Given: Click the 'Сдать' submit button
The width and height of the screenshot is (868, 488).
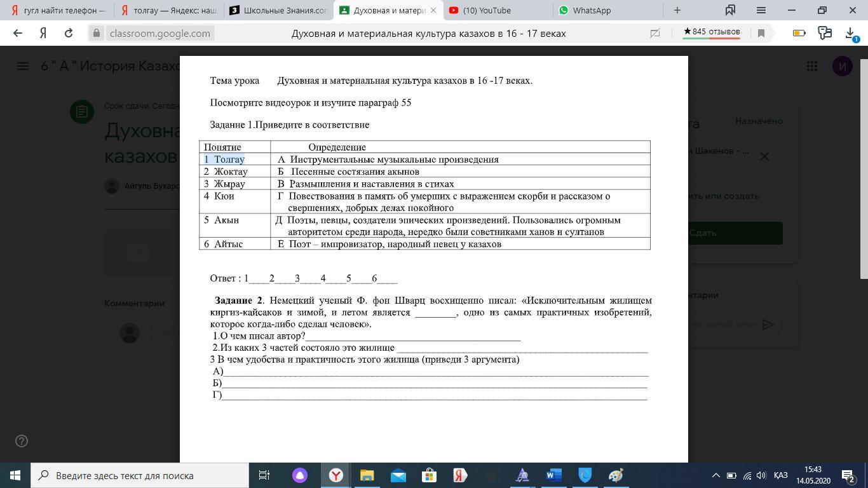Looking at the screenshot, I should click(x=736, y=233).
